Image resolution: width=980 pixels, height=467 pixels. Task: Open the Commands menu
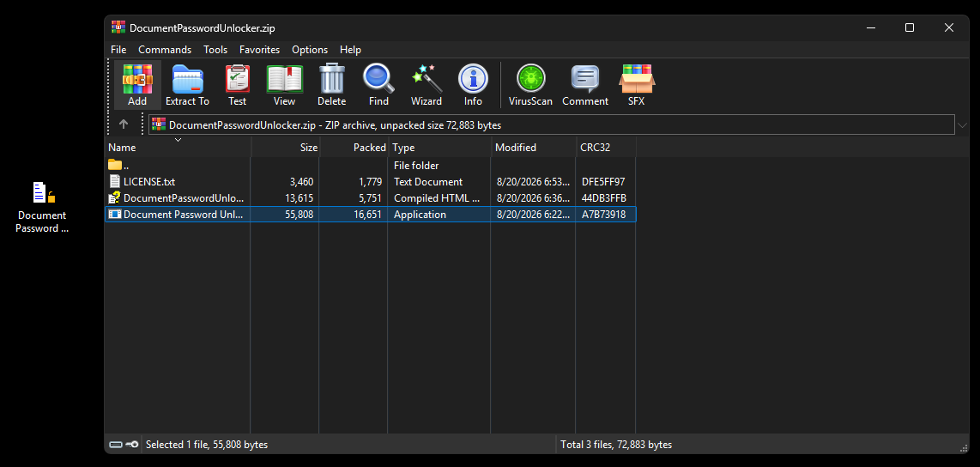tap(165, 50)
